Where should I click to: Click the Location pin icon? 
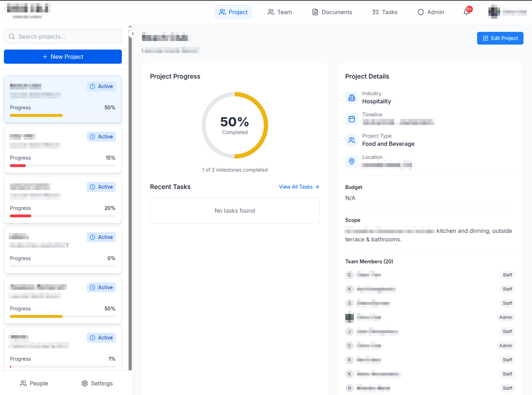(x=351, y=161)
